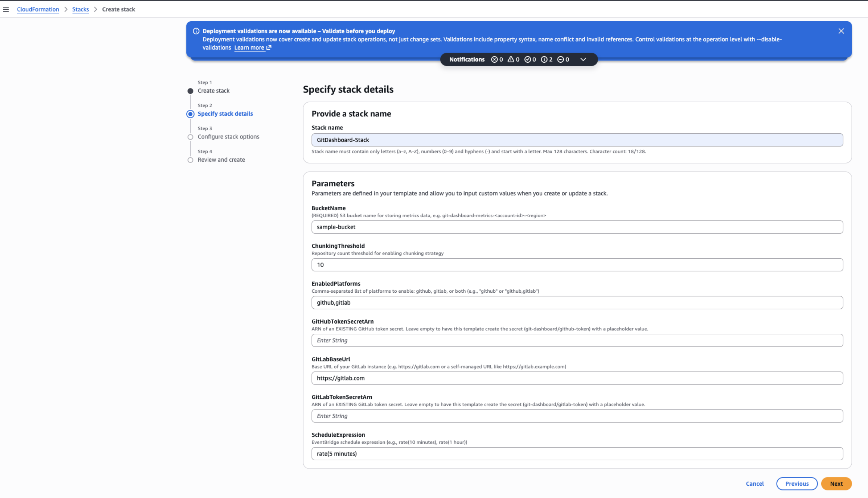
Task: Click the GitLabBaseUrl input field
Action: tap(577, 378)
